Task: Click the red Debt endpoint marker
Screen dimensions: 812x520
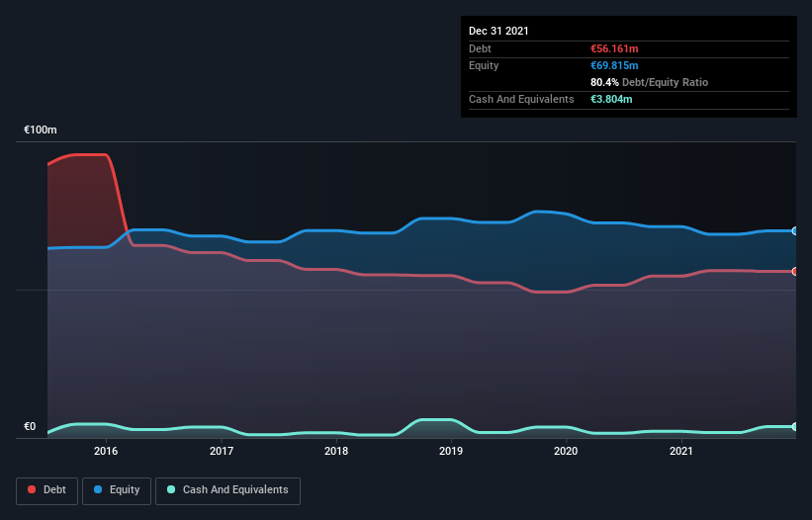Action: point(795,271)
